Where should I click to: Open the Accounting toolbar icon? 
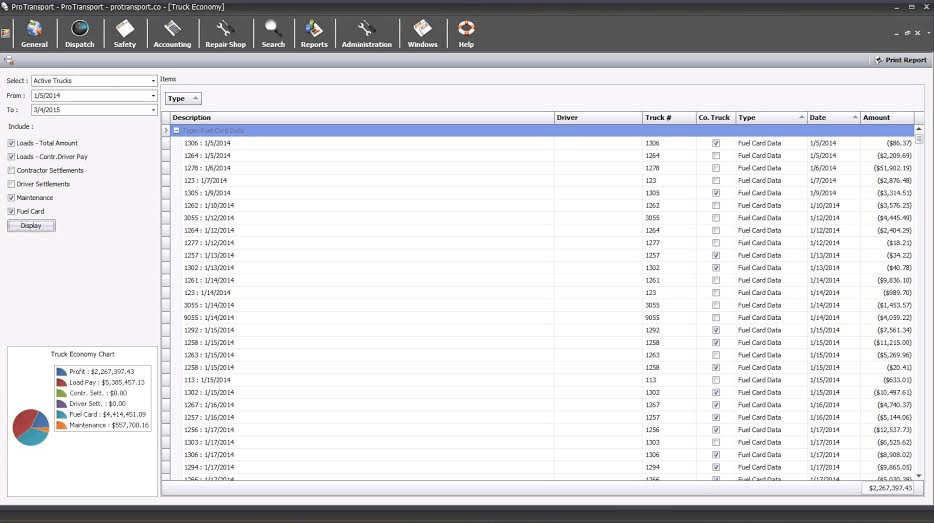point(172,33)
